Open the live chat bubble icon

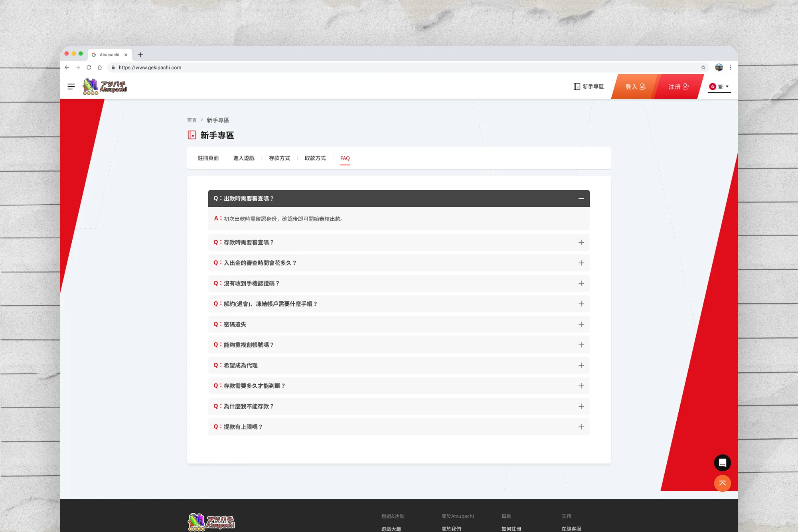pyautogui.click(x=722, y=463)
